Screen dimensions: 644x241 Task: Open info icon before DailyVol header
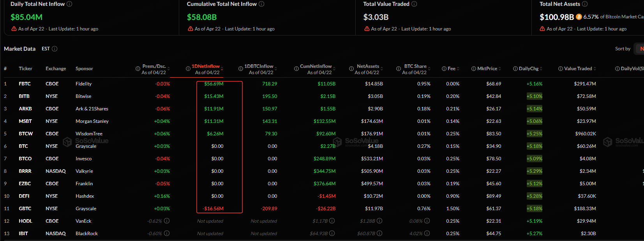pos(618,69)
